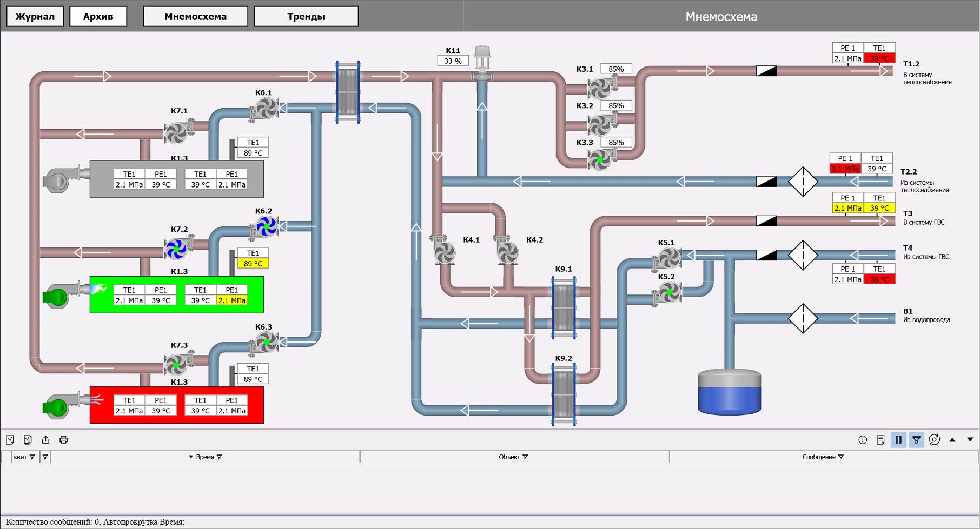Open the Время column sort arrow
980x529 pixels.
pos(191,457)
